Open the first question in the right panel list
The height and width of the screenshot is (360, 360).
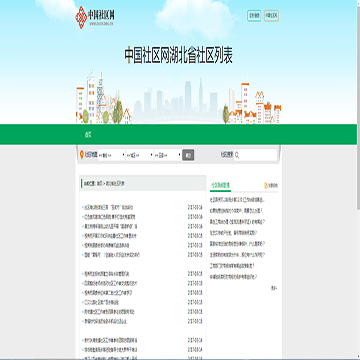pos(237,200)
